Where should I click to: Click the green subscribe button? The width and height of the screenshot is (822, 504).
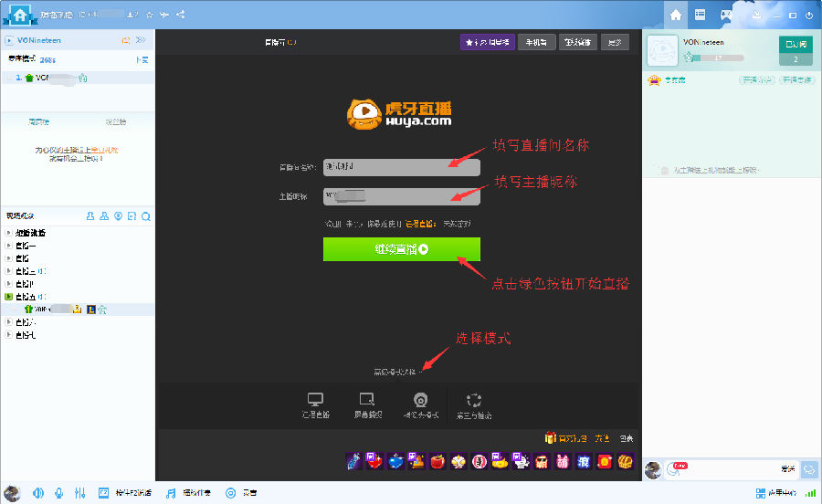point(796,45)
